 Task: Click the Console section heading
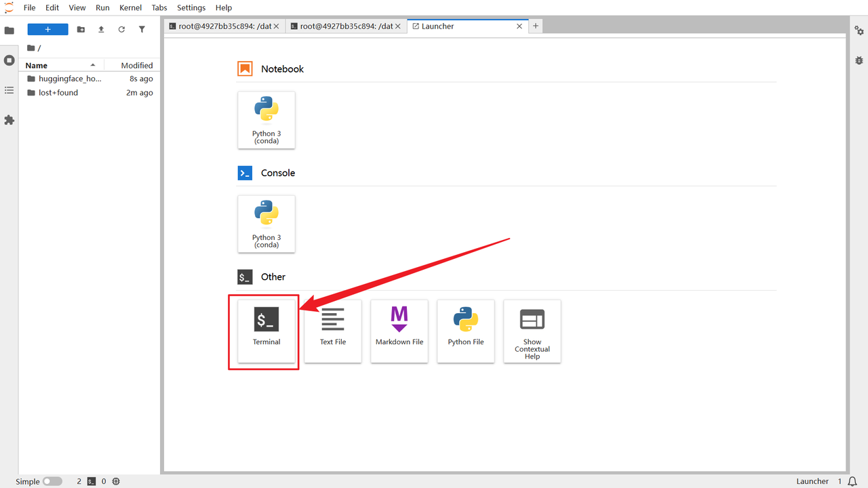pyautogui.click(x=278, y=173)
